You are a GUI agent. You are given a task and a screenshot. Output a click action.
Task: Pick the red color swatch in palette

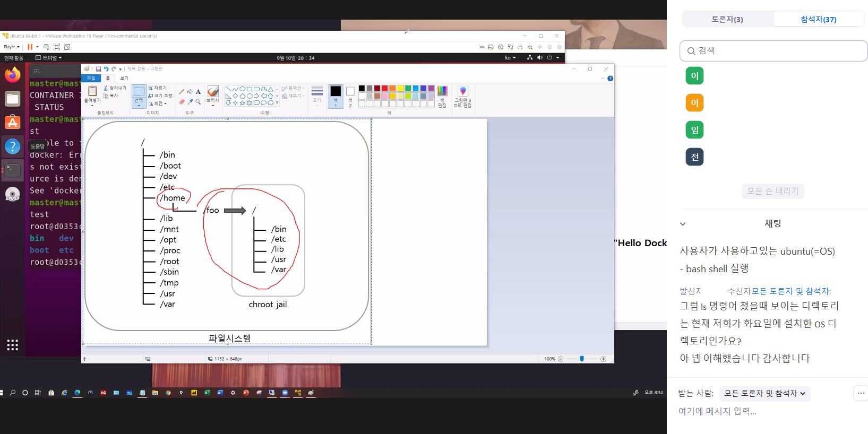385,89
